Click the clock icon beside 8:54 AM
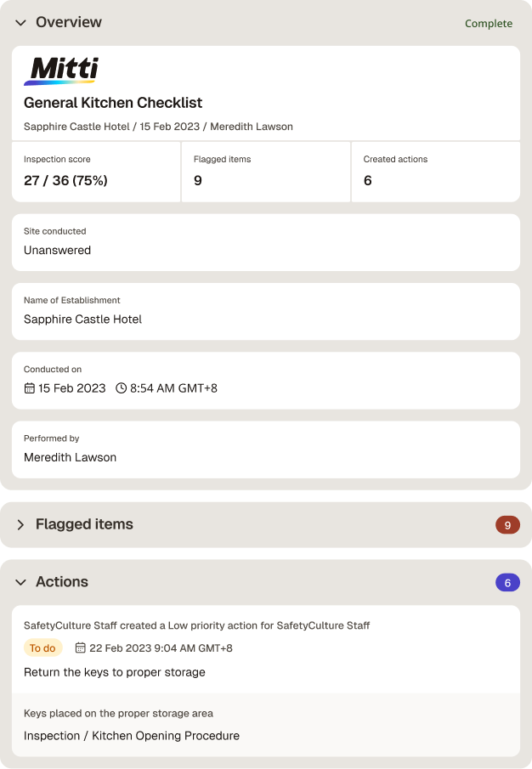Viewport: 532px width, 769px height. pos(122,388)
